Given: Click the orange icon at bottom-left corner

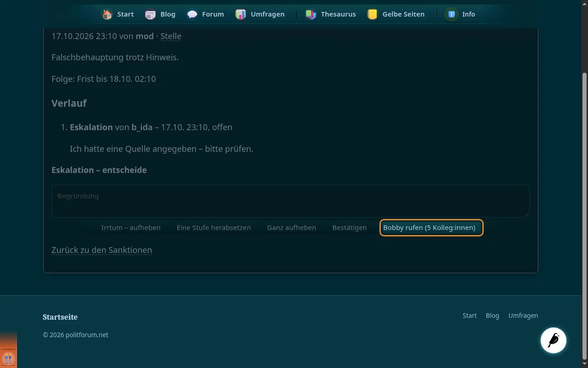Looking at the screenshot, I should (8, 357).
